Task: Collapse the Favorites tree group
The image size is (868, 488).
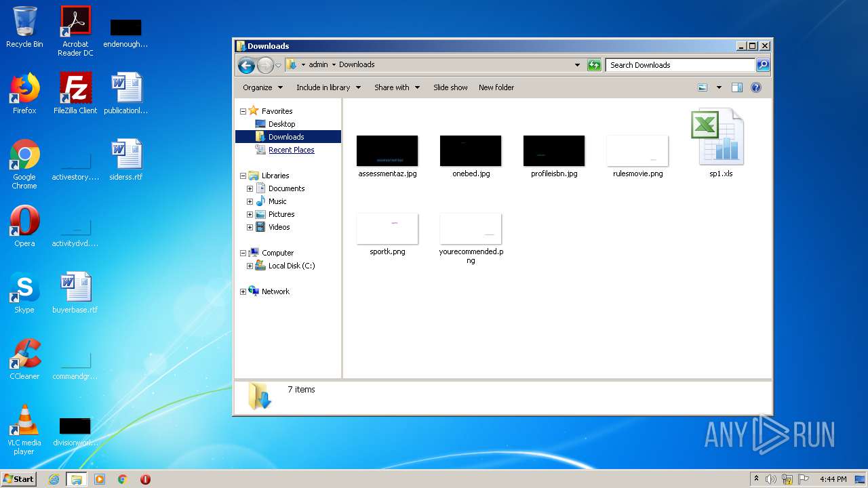Action: 243,111
